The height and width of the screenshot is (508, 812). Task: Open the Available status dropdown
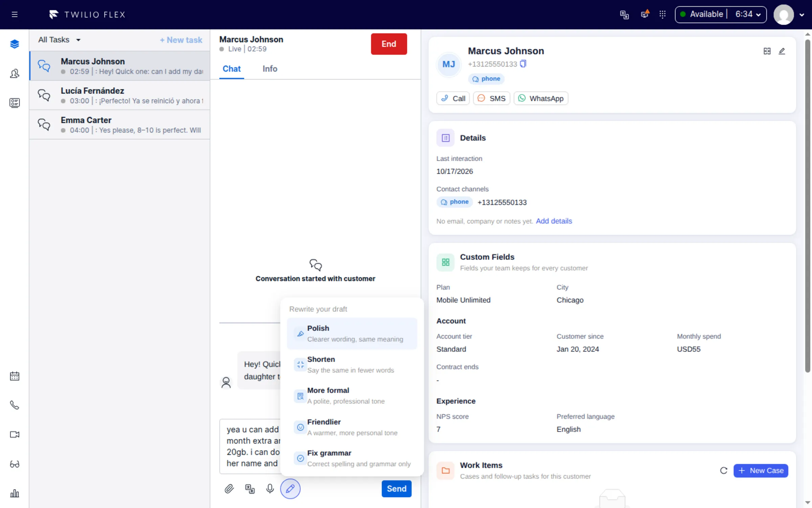[x=721, y=15]
